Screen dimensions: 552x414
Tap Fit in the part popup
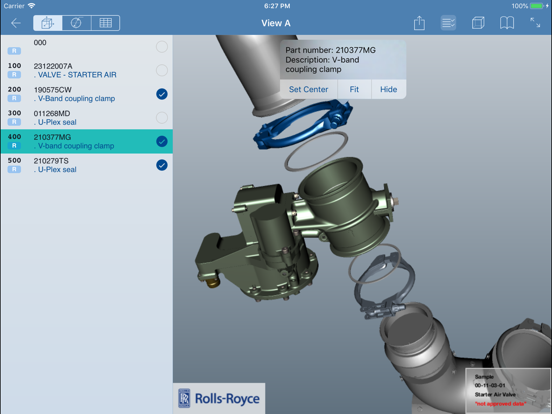click(x=354, y=89)
